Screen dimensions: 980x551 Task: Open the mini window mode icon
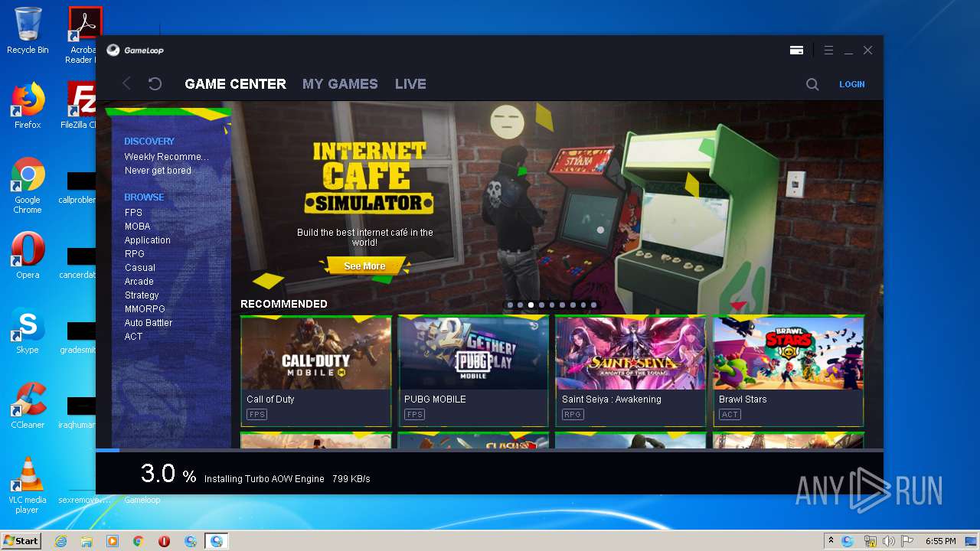click(x=796, y=50)
